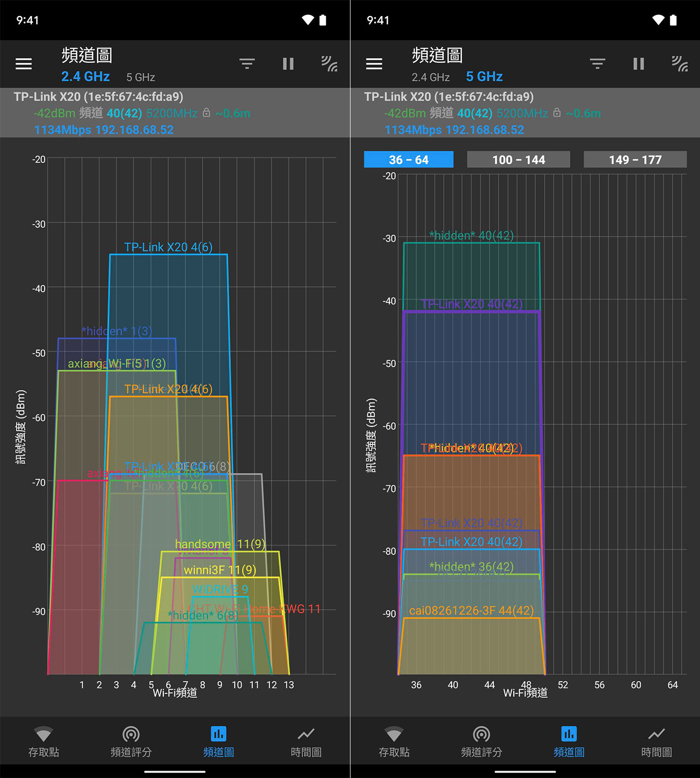The image size is (700, 778).
Task: Tap security lock icon in left screen header
Action: (x=207, y=113)
